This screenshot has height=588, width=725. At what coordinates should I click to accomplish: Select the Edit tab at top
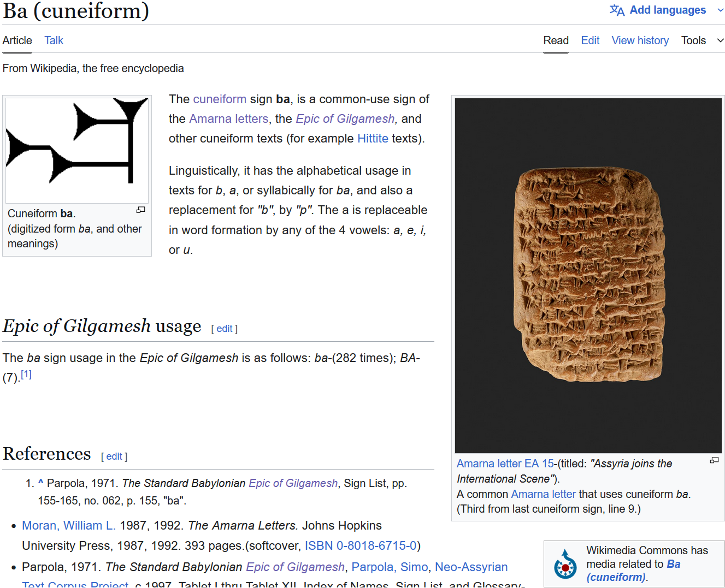[590, 40]
